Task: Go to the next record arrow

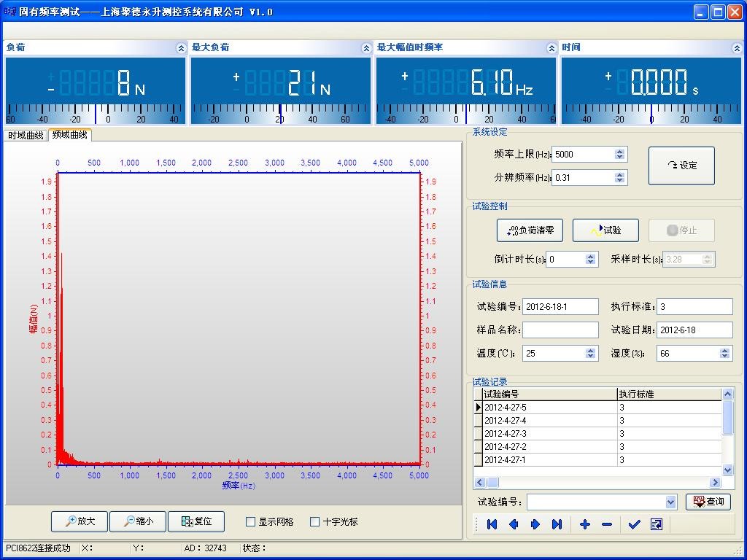Action: (x=535, y=524)
